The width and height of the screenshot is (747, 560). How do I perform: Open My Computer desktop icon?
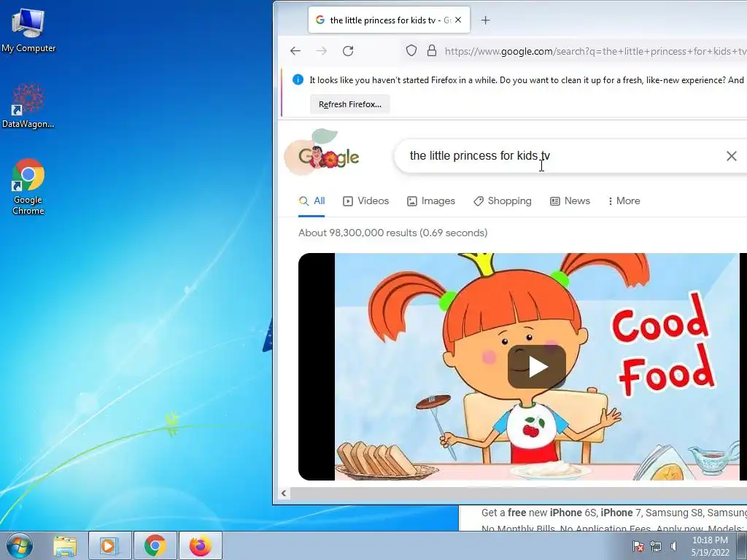coord(28,31)
